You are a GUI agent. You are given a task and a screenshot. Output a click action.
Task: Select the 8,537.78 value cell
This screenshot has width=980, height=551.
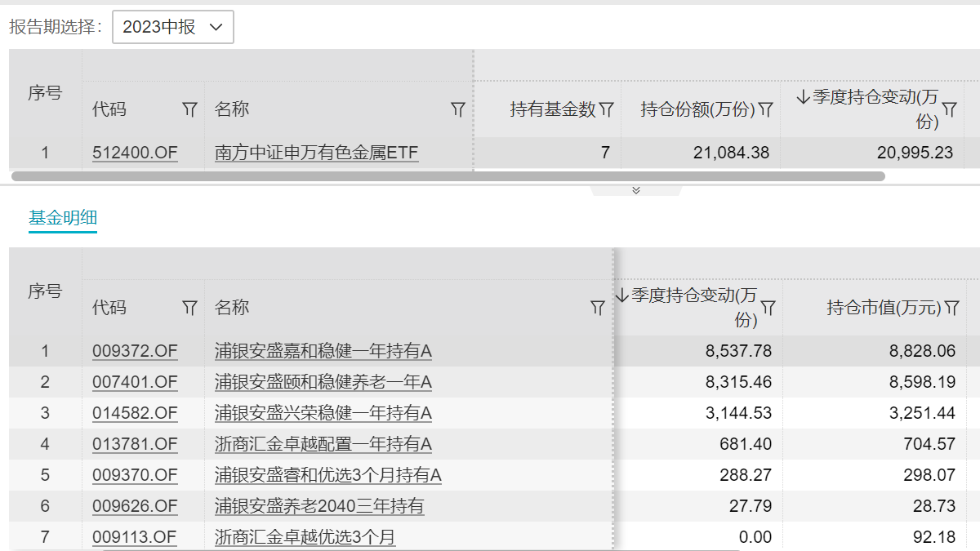click(698, 351)
